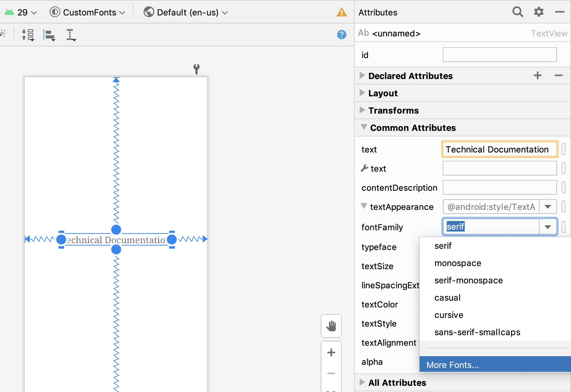The height and width of the screenshot is (392, 571).
Task: Expand the Layout section
Action: point(362,93)
